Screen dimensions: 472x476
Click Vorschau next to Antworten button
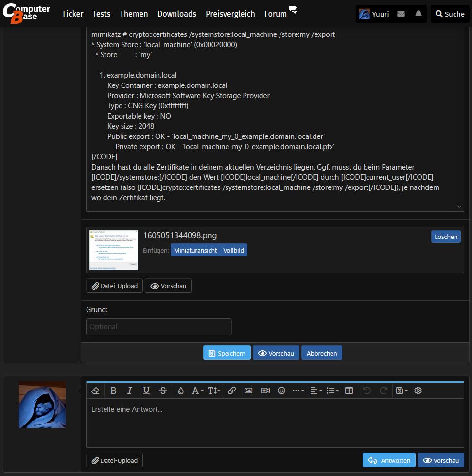pyautogui.click(x=441, y=460)
